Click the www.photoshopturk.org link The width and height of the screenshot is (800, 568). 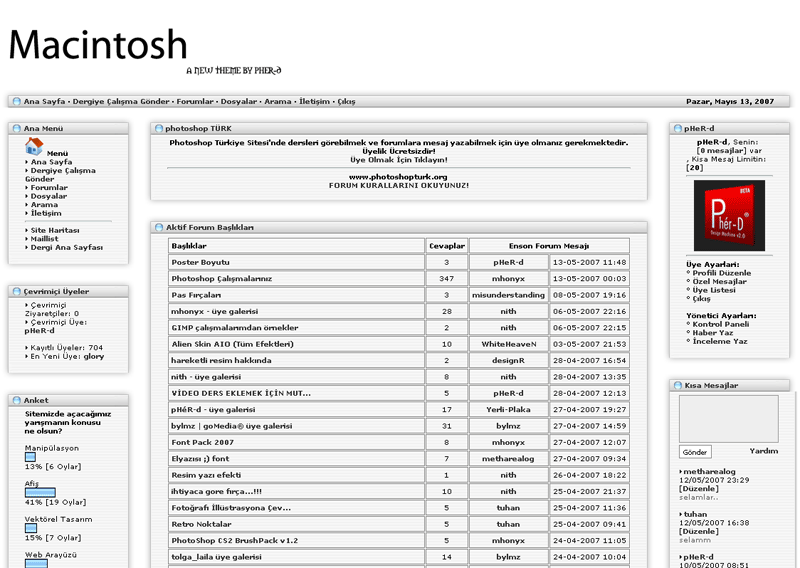coord(398,177)
